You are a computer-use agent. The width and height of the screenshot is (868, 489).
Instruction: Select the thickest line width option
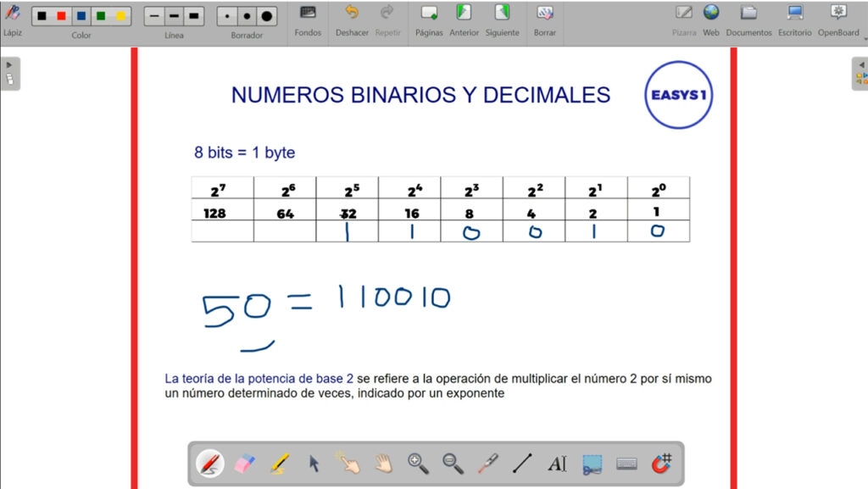(x=193, y=16)
